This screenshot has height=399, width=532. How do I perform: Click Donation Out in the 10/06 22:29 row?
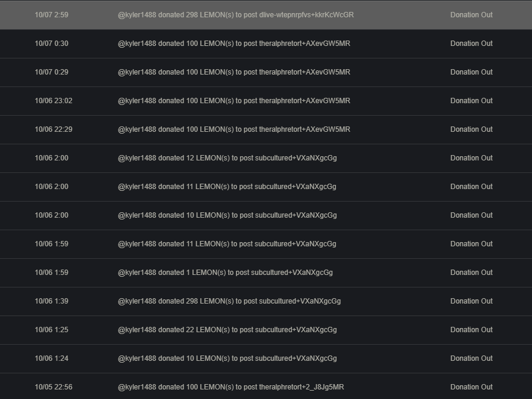click(471, 129)
